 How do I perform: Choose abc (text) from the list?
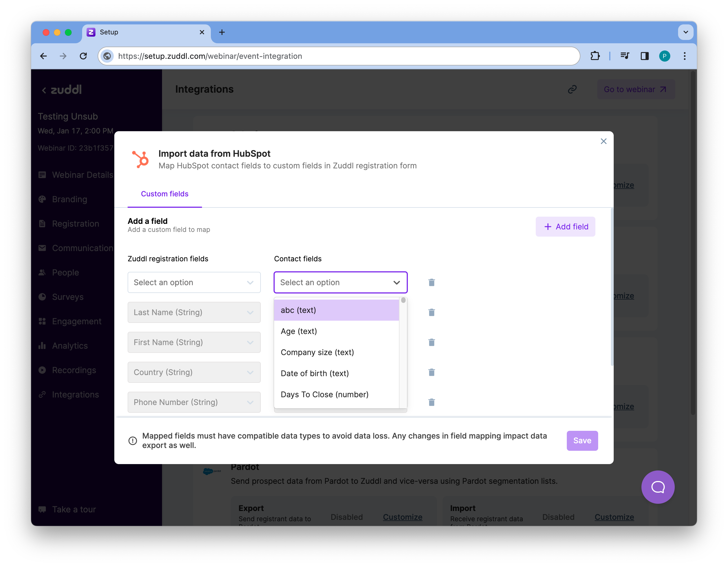(336, 310)
